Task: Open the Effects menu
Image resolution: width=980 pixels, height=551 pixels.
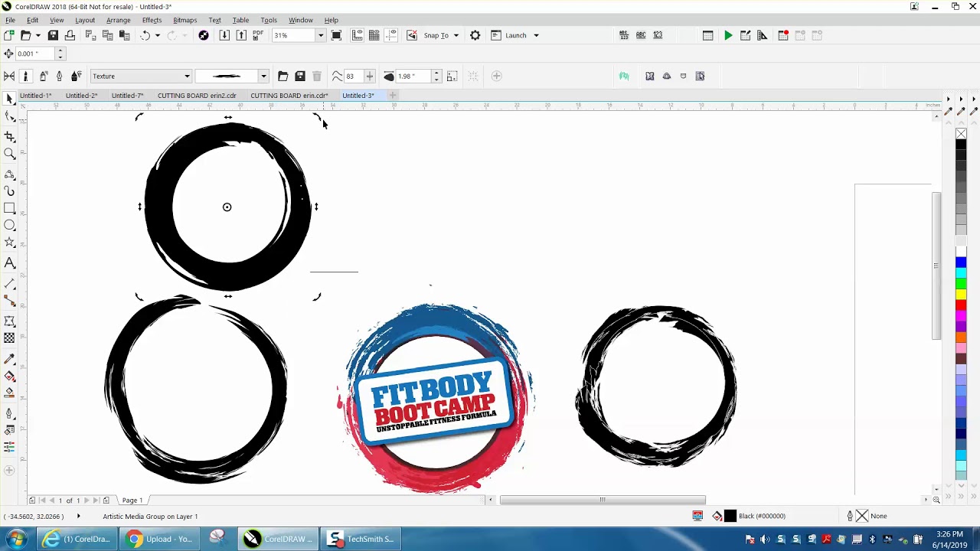Action: point(152,20)
